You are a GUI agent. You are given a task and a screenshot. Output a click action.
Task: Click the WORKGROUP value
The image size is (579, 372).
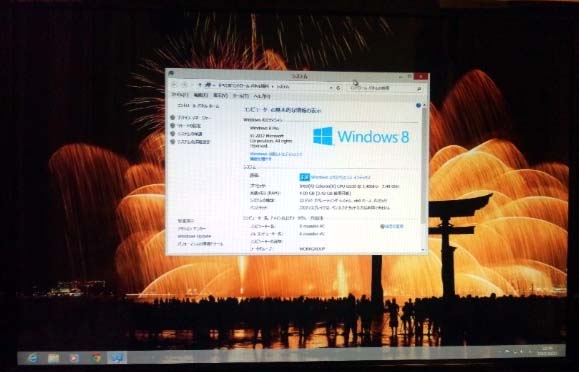click(312, 249)
